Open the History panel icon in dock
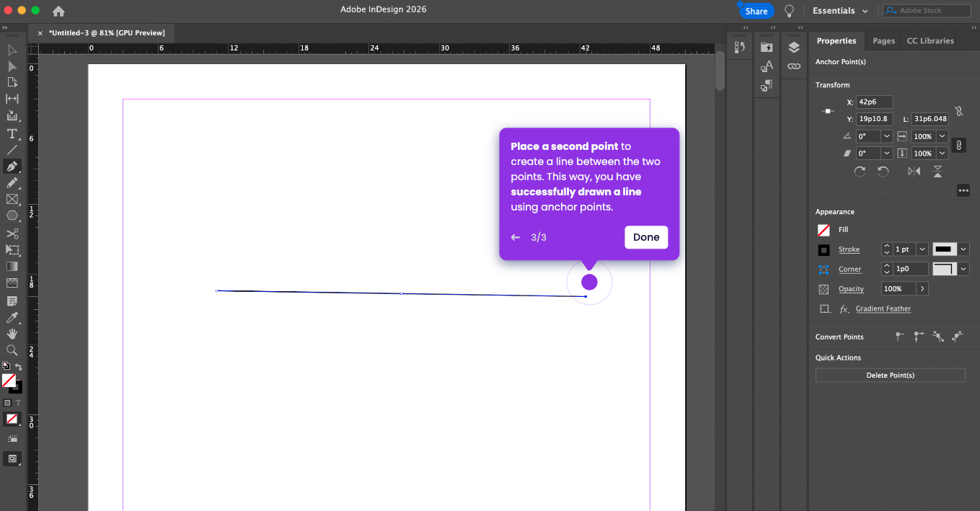 (x=739, y=48)
